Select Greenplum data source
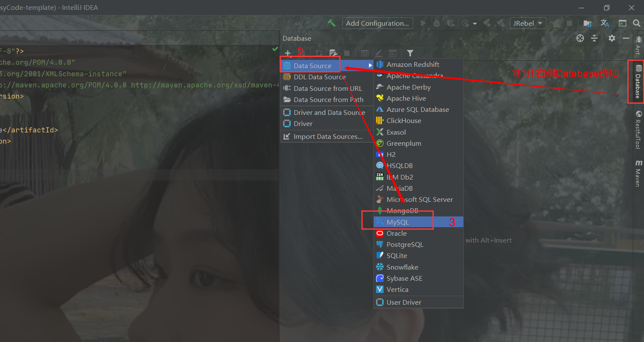The image size is (644, 342). click(x=418, y=143)
